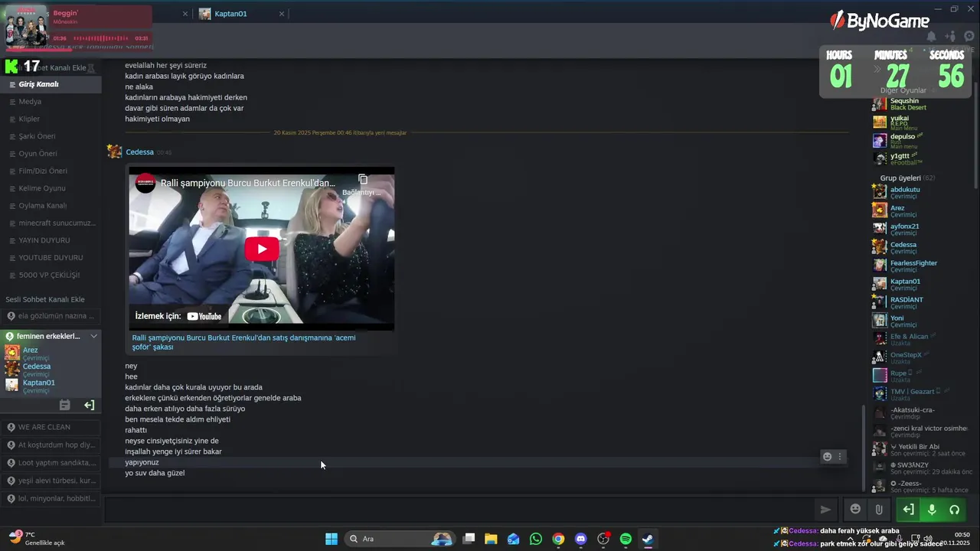Image resolution: width=980 pixels, height=551 pixels.
Task: Play the embedded YouTube video
Action: pos(262,249)
